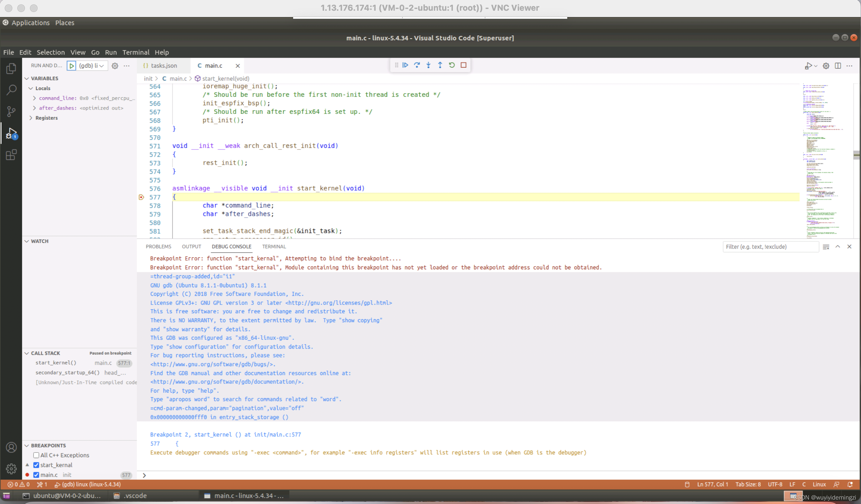Expand the Registers node

click(x=31, y=118)
